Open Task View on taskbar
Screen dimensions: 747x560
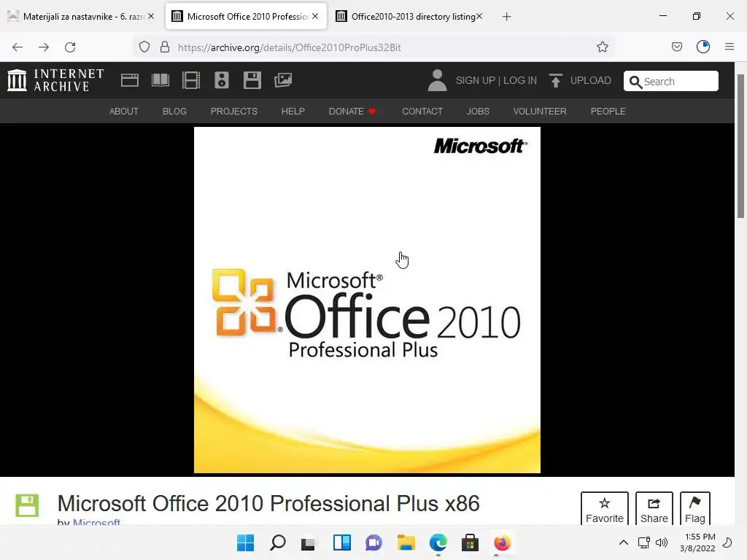pyautogui.click(x=309, y=543)
